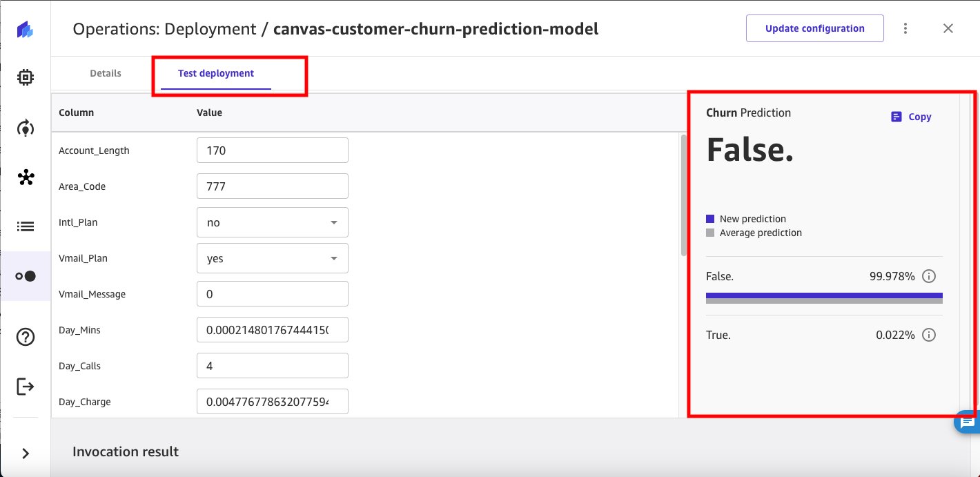This screenshot has width=980, height=477.
Task: Click the log out arrow icon
Action: point(26,387)
